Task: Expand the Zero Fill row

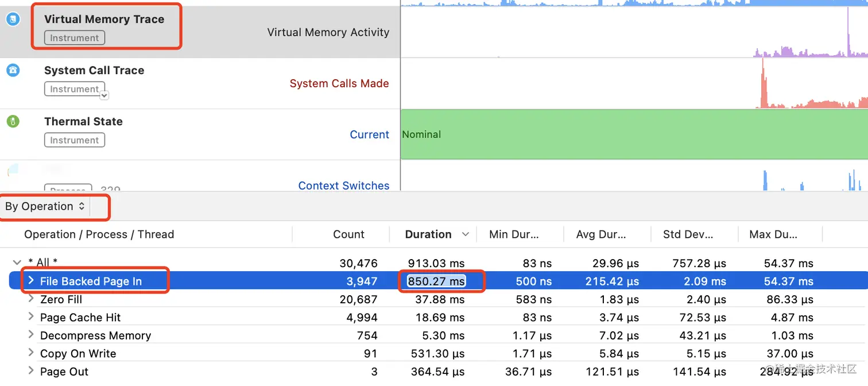Action: (31, 299)
